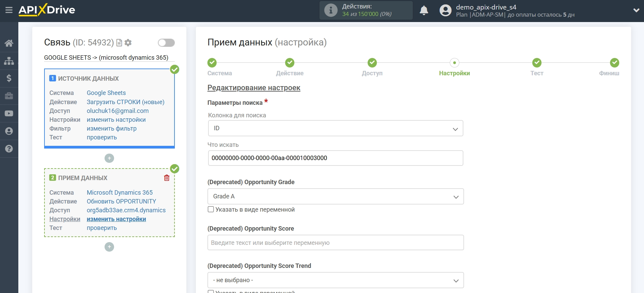Go to the Тест step
Screen dimensions: 644x293
(x=537, y=63)
